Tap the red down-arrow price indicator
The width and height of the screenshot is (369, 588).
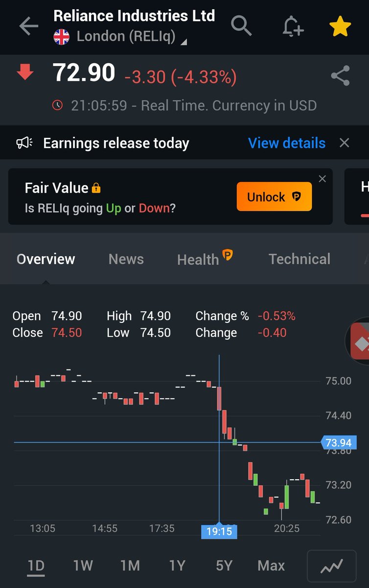tap(25, 73)
